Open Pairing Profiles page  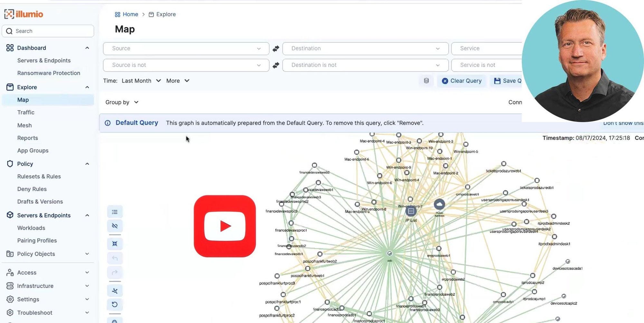(x=37, y=241)
